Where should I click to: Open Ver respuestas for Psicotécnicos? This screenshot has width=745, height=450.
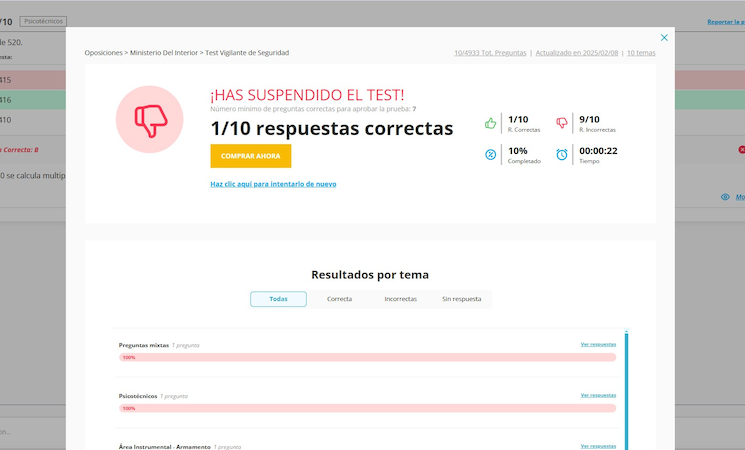pyautogui.click(x=598, y=395)
